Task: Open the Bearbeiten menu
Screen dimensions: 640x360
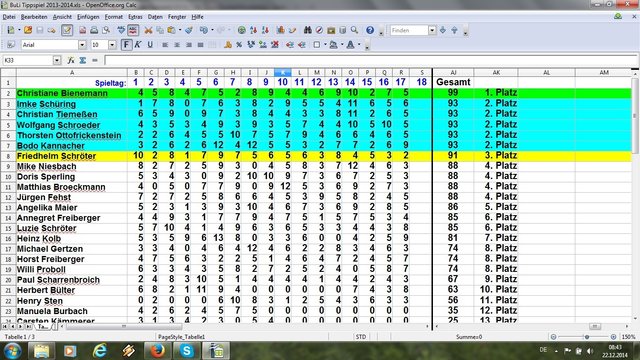Action: (34, 17)
